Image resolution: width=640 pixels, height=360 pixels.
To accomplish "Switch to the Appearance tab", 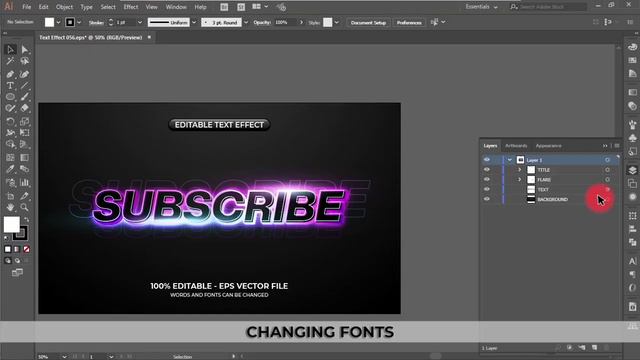I will click(x=549, y=146).
